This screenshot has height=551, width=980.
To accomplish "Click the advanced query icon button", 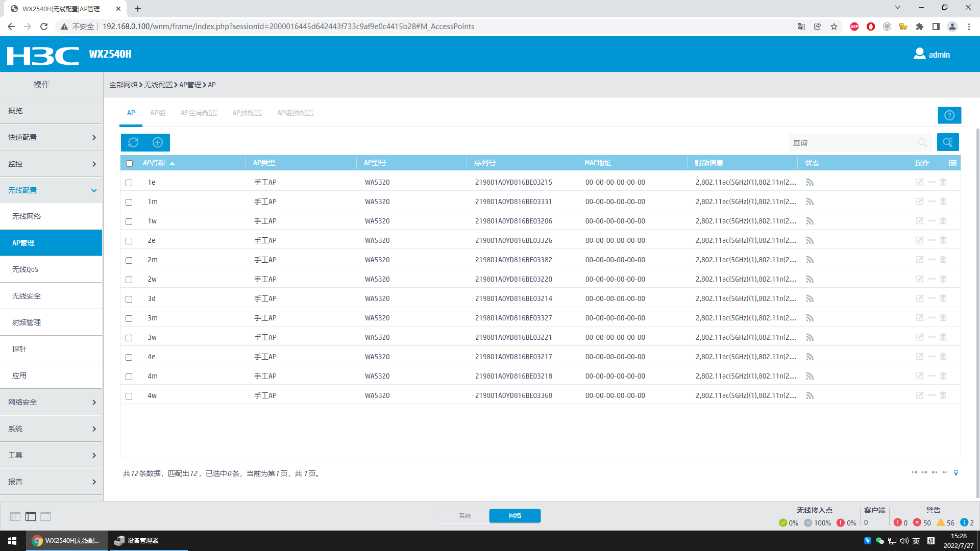I will tap(948, 142).
